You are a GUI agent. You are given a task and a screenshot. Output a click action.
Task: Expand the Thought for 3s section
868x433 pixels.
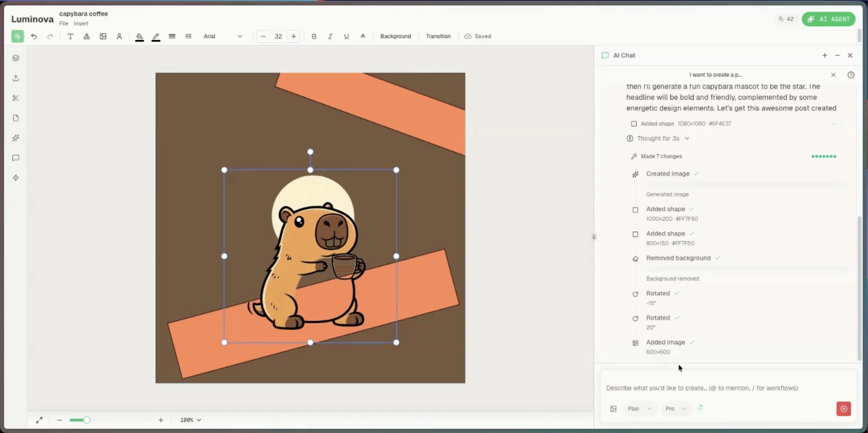tap(658, 138)
